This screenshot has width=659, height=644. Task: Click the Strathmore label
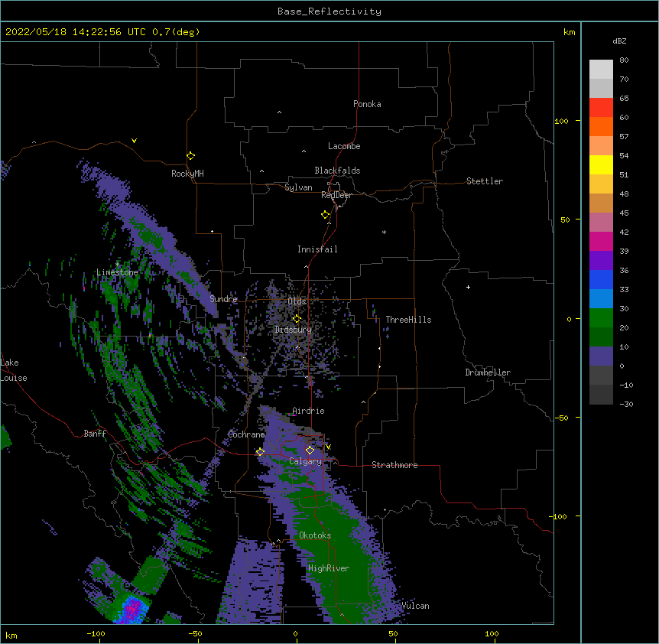(394, 465)
